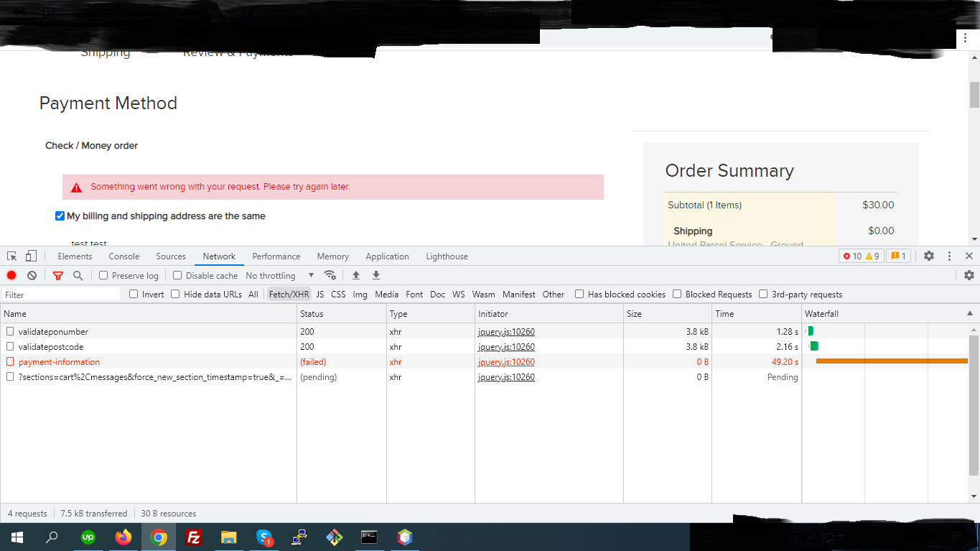Stop recording network log
This screenshot has width=980, height=551.
[x=11, y=276]
